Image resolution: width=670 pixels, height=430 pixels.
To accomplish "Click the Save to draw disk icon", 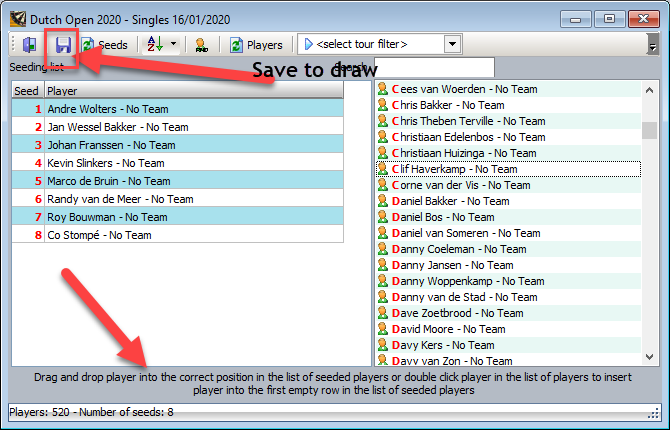I will click(63, 45).
